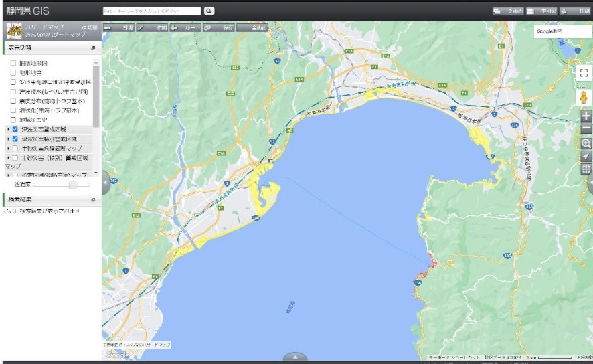Click the ハザードマップ thumbnail logo
Screen dimensions: 593x364
14,31
